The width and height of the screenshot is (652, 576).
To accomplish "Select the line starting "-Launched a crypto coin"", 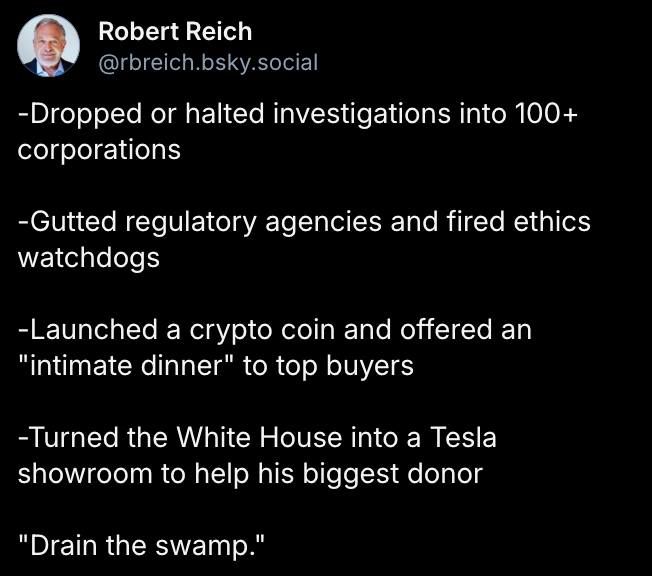I will pyautogui.click(x=275, y=330).
